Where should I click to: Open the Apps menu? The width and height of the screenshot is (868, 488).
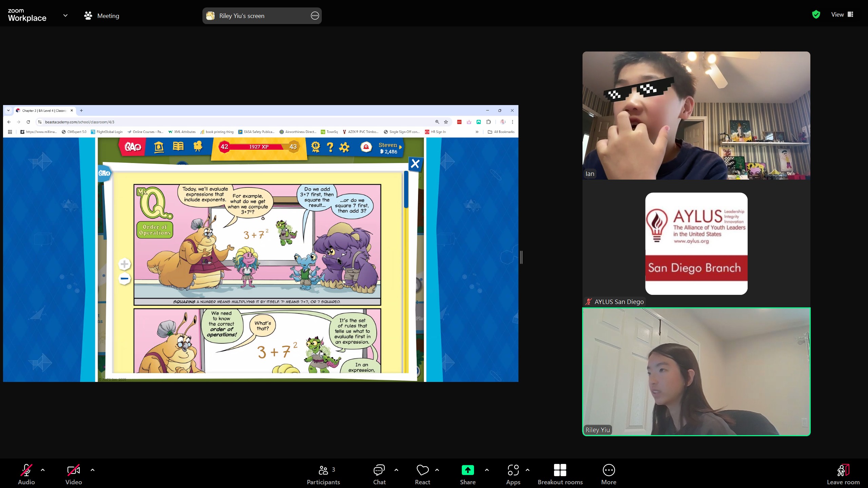click(513, 474)
